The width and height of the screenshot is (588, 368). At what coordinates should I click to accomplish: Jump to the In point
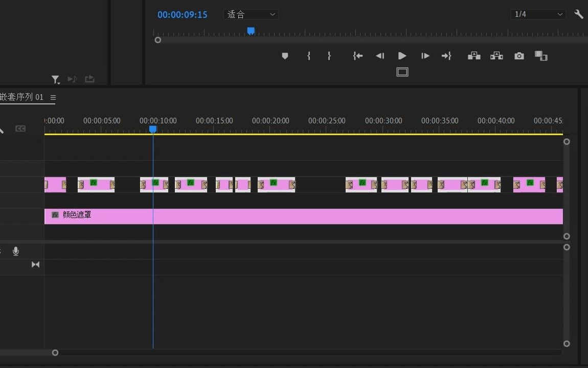(358, 56)
